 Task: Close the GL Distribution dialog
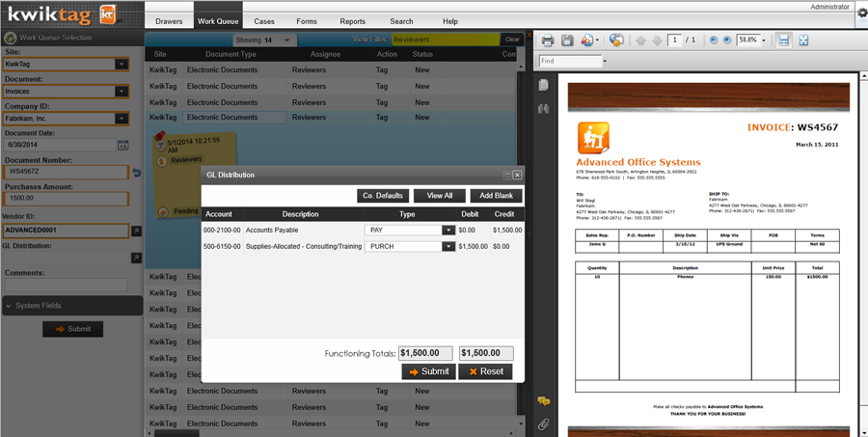click(x=517, y=175)
